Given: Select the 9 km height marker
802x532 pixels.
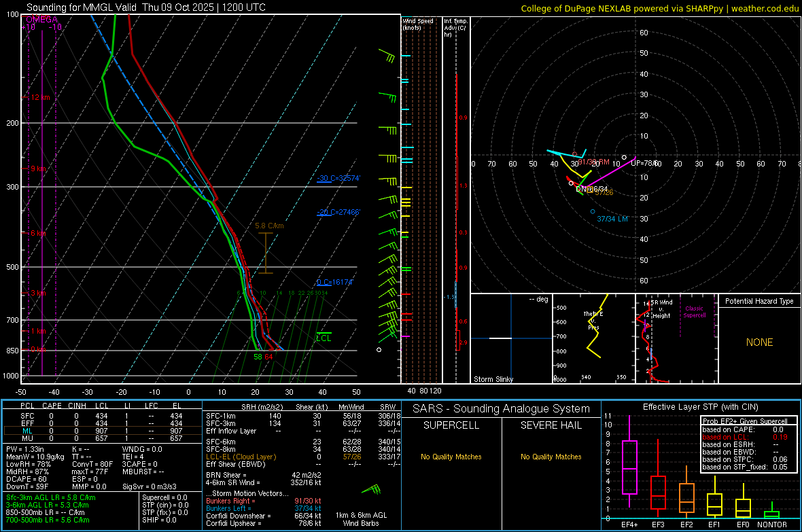Looking at the screenshot, I should point(38,169).
